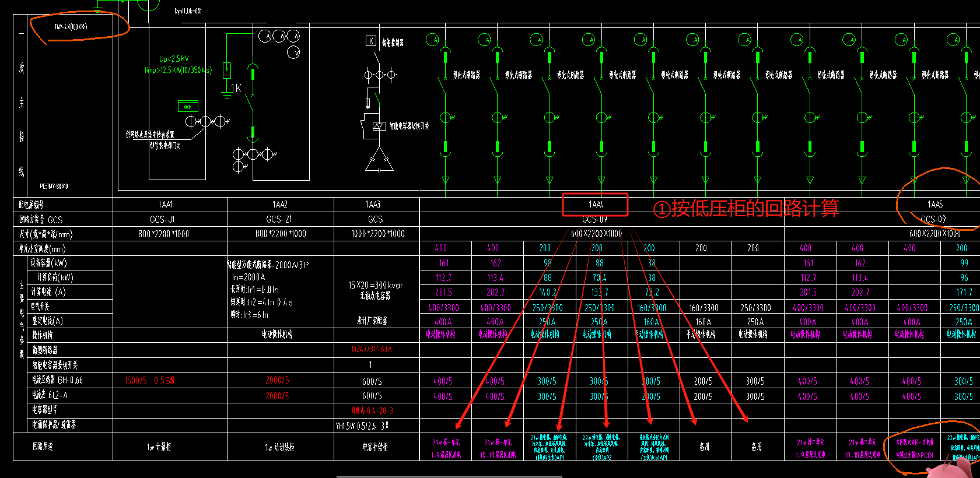Click the 短延时:Ir2=4In 0.4s line
This screenshot has height=478, width=980.
(x=261, y=303)
